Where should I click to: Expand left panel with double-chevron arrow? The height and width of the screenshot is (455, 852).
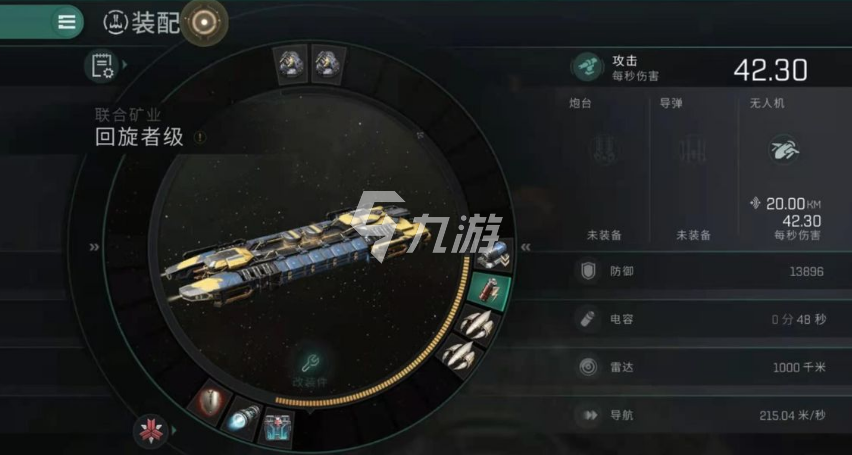coord(95,247)
